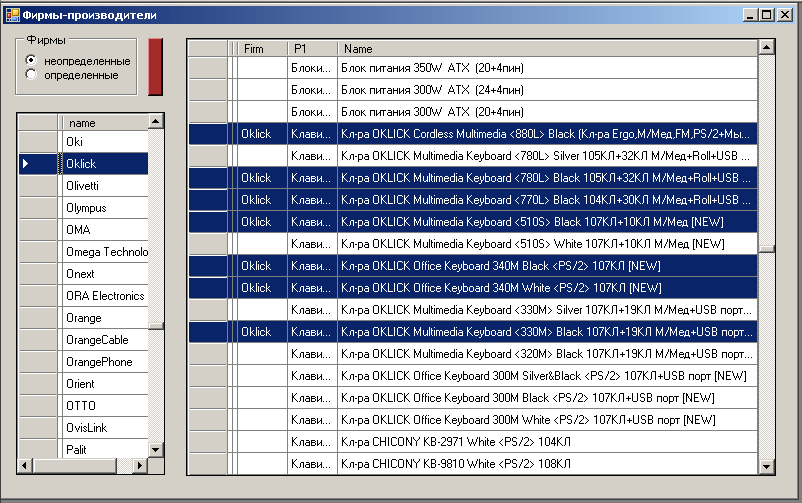Image resolution: width=802 pixels, height=503 pixels.
Task: Select 'ORA Electronics' in the firm list
Action: coord(103,296)
